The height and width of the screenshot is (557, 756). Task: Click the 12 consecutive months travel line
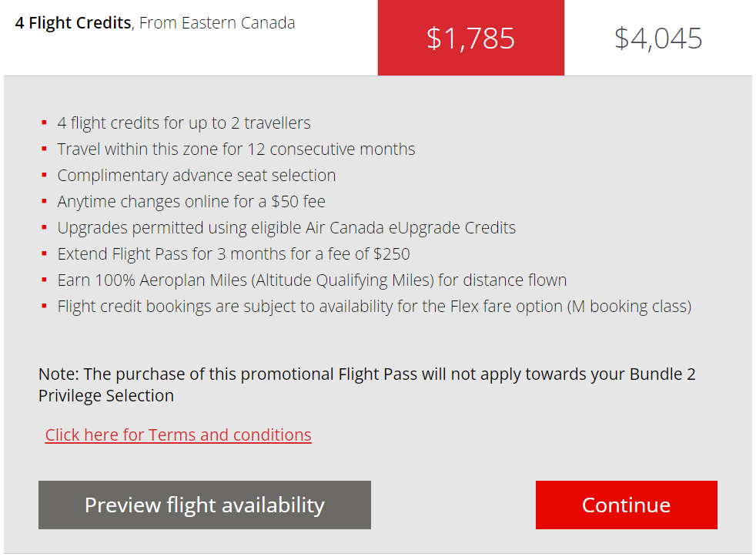coord(236,149)
